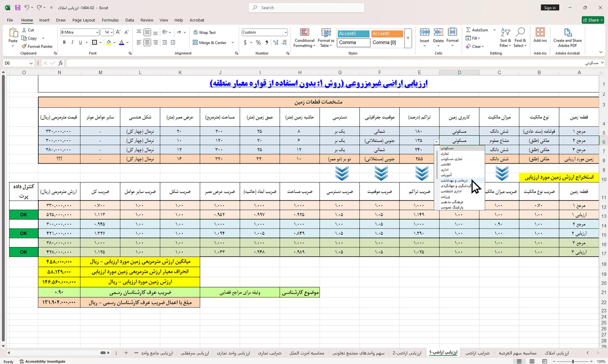Toggle Italic formatting

pyautogui.click(x=72, y=43)
